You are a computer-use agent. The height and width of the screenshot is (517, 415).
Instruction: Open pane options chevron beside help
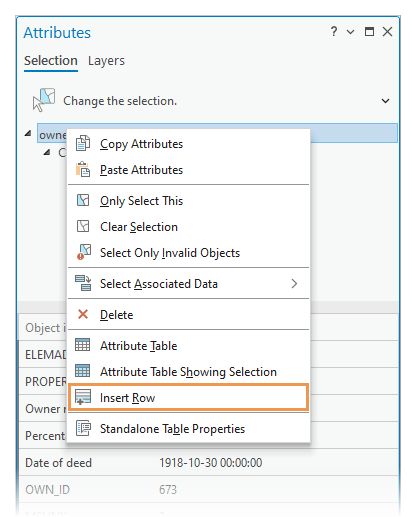tap(350, 32)
